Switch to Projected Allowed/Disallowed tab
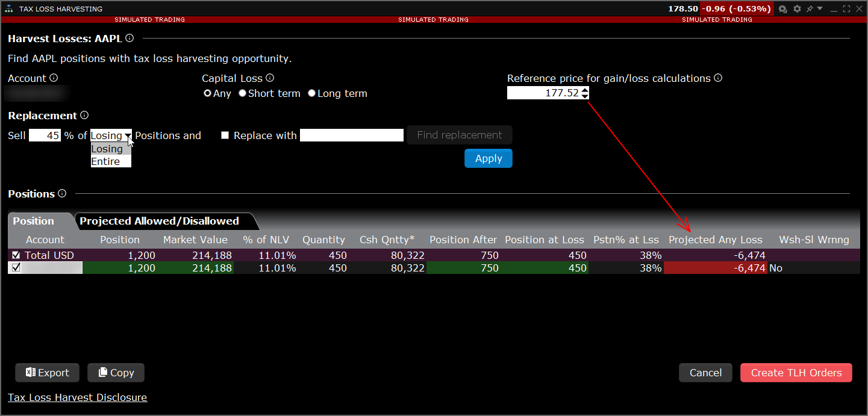 point(160,221)
